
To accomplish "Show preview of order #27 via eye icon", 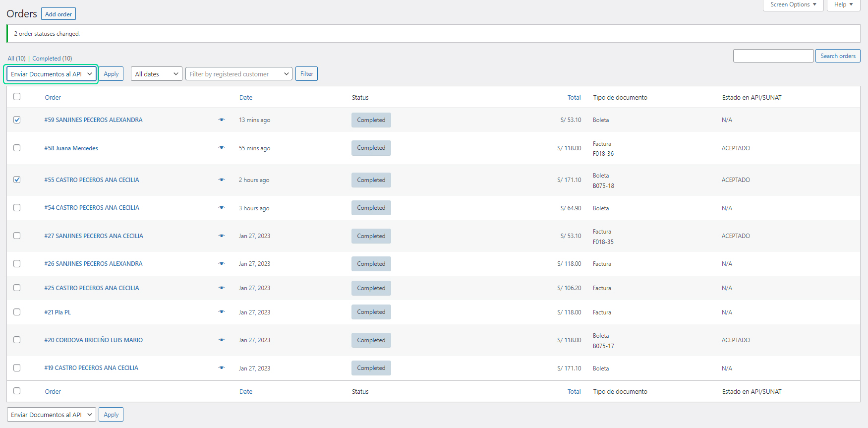I will [221, 236].
